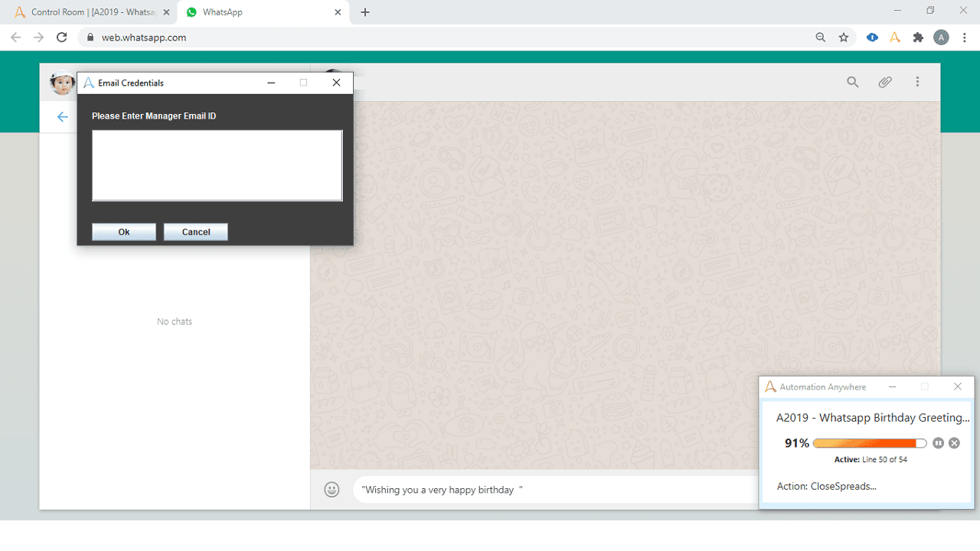Stop the bot run with the X icon
This screenshot has height=551, width=980.
coord(954,443)
